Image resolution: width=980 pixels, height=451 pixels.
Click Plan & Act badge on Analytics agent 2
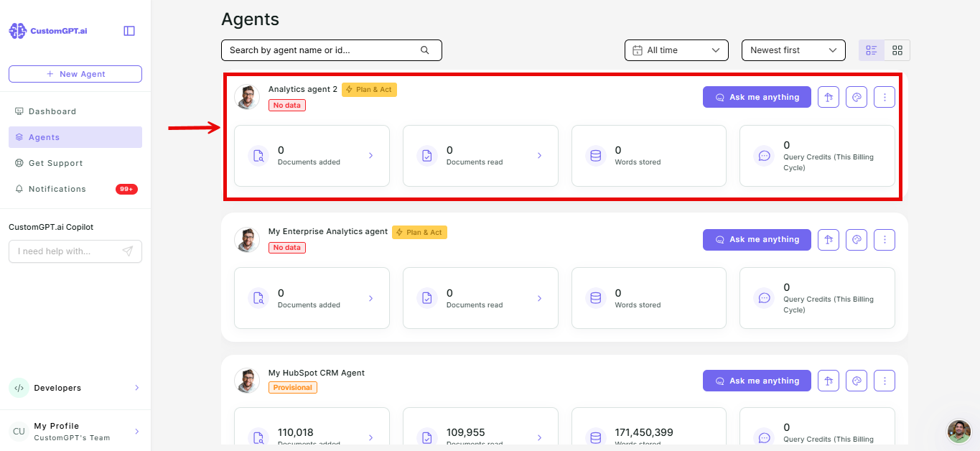point(369,90)
